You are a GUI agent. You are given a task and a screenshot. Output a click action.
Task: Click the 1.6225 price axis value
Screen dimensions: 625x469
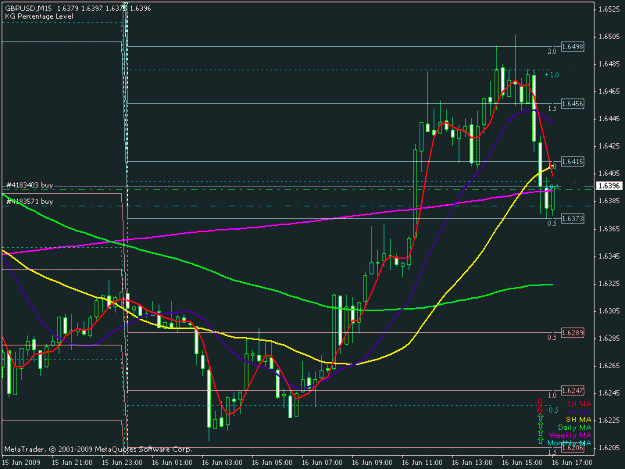tap(609, 420)
